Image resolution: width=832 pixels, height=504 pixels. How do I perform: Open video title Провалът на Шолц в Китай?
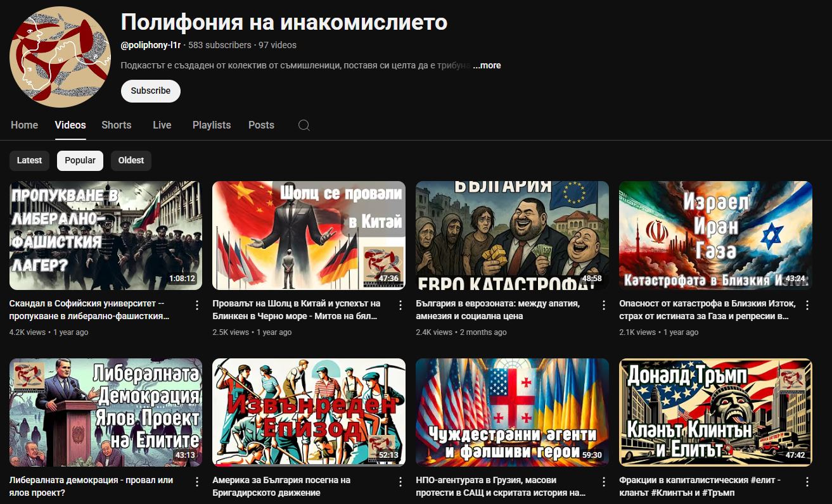point(297,310)
